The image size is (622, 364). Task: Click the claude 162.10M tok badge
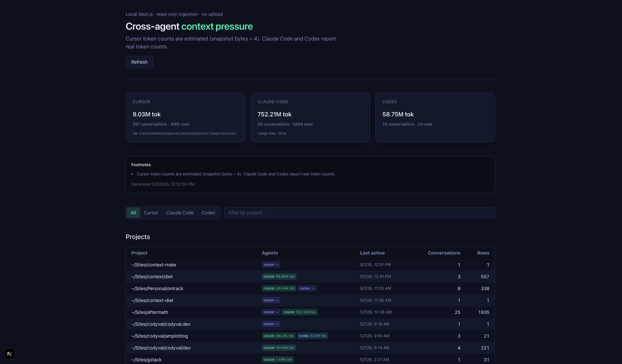tap(299, 312)
